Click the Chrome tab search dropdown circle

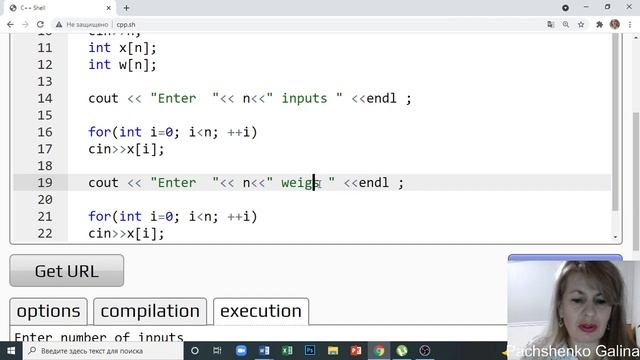coord(565,8)
